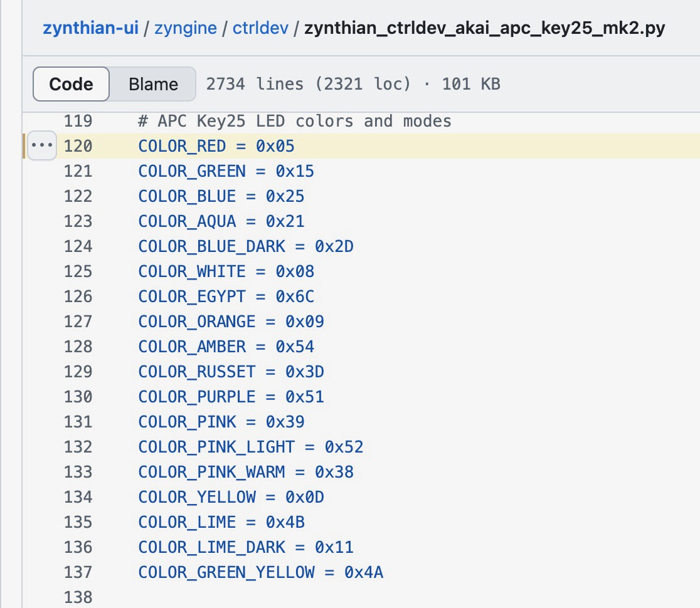Click the COLOR_PINK_WARM identifier
The width and height of the screenshot is (700, 608).
pos(211,471)
